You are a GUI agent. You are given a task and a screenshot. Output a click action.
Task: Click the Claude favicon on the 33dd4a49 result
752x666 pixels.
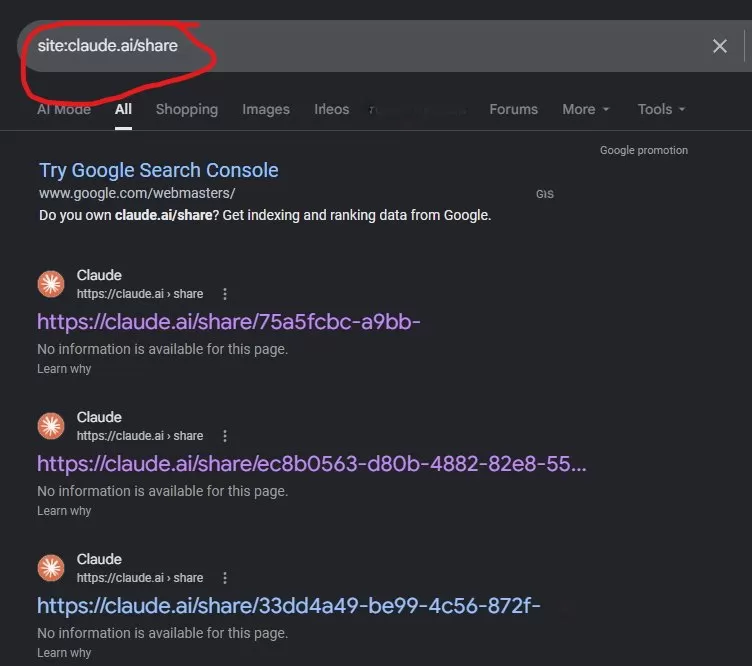(51, 568)
